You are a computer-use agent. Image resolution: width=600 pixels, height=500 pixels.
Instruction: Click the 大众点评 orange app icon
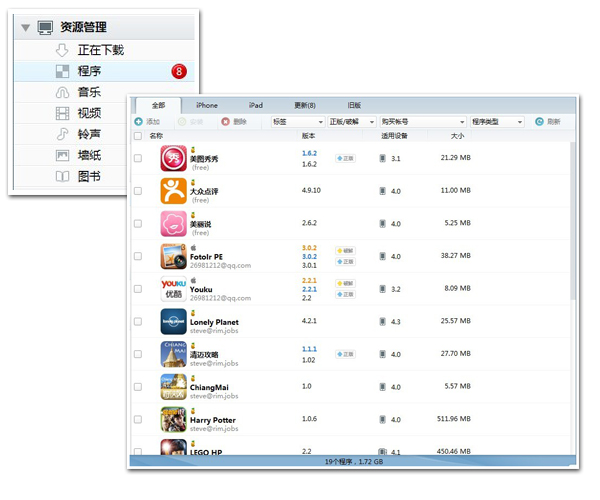coord(174,191)
